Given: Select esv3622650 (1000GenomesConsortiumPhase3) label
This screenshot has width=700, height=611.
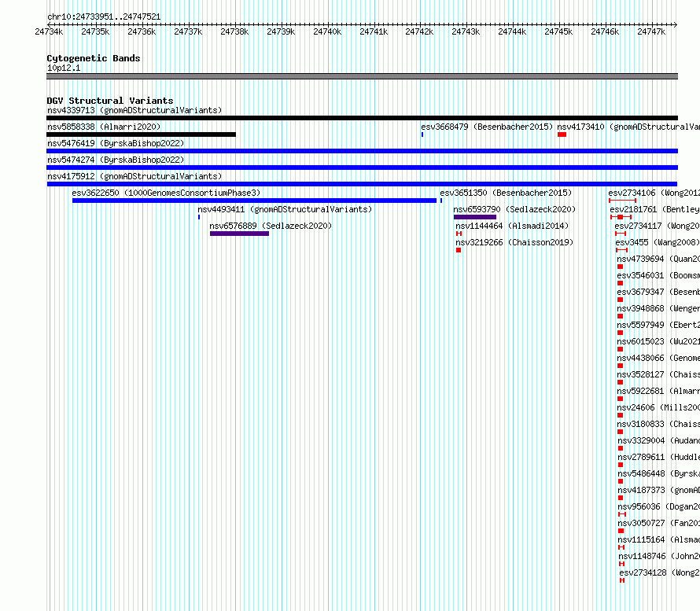Looking at the screenshot, I should 166,193.
